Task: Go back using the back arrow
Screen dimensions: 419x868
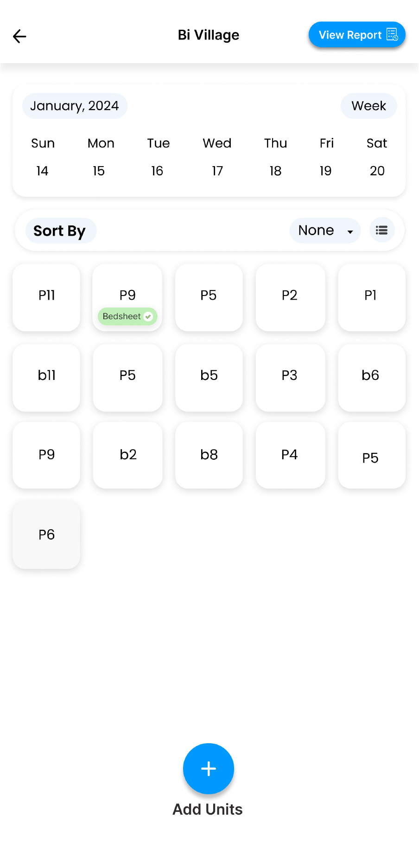Action: (19, 36)
